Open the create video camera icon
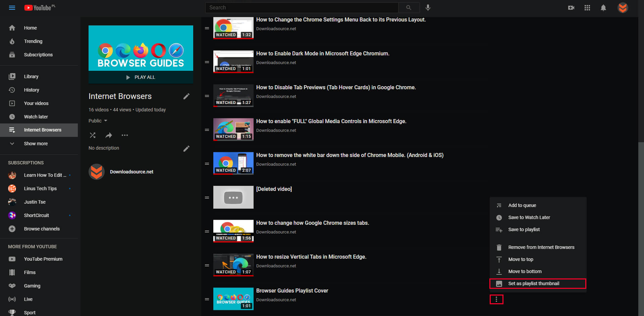The width and height of the screenshot is (644, 316). [571, 8]
